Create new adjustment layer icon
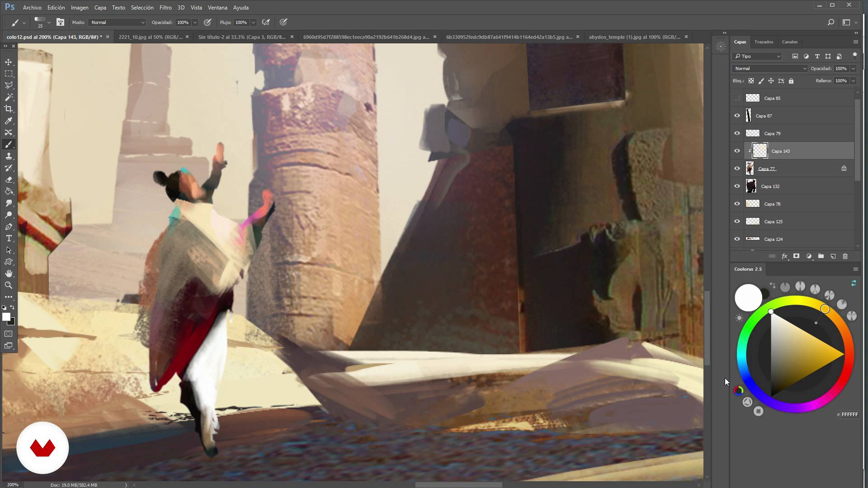 point(809,256)
